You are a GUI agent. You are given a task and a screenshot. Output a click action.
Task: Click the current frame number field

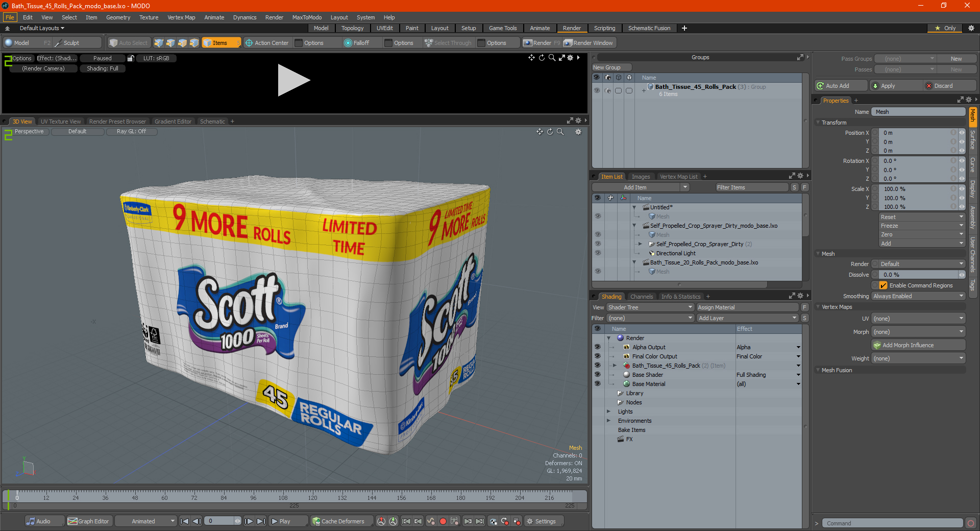tap(220, 521)
